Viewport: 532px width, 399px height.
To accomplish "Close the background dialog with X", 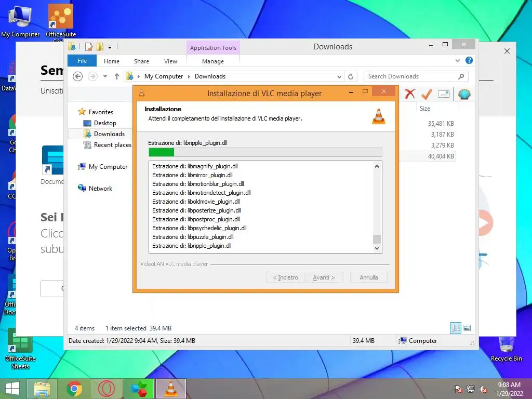I will pos(507,51).
